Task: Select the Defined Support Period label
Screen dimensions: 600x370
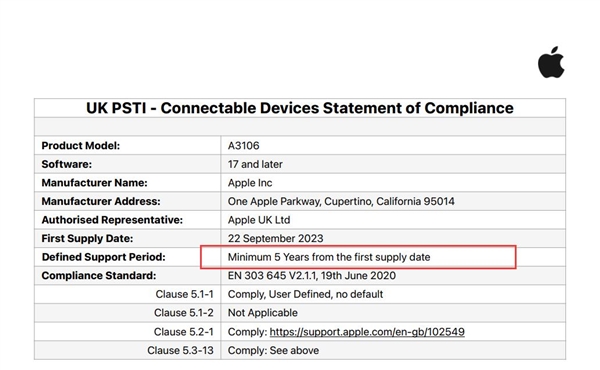Action: [103, 257]
